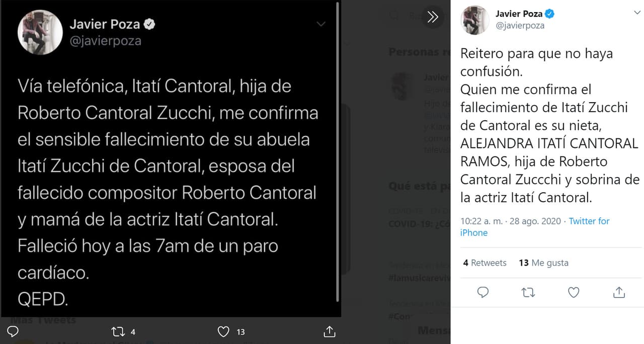Viewport: 644px width, 344px height.
Task: Toggle like on the sidebar tweet's heart
Action: (x=573, y=292)
